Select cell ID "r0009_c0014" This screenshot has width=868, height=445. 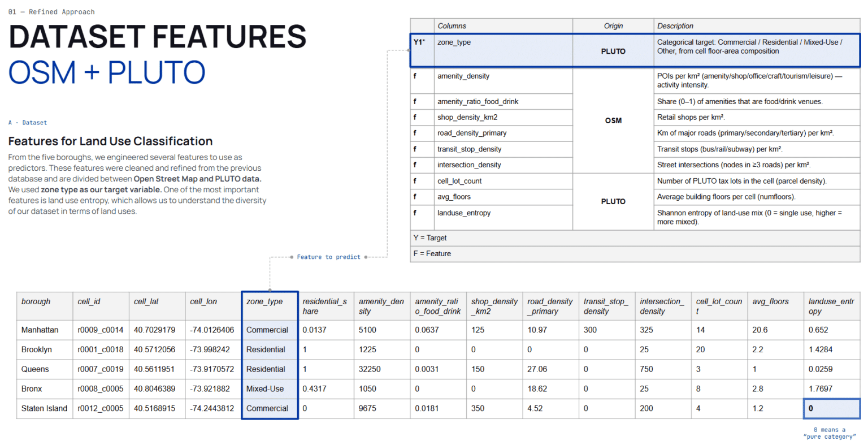pos(101,330)
